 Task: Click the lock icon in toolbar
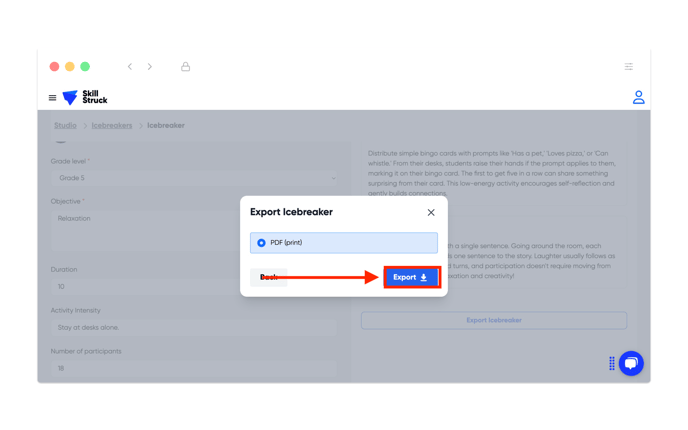click(186, 67)
